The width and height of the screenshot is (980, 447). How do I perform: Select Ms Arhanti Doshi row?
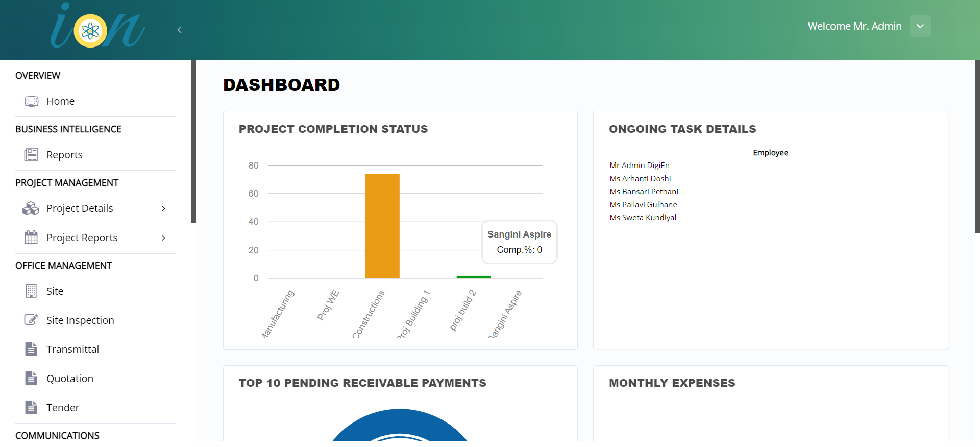[x=771, y=179]
